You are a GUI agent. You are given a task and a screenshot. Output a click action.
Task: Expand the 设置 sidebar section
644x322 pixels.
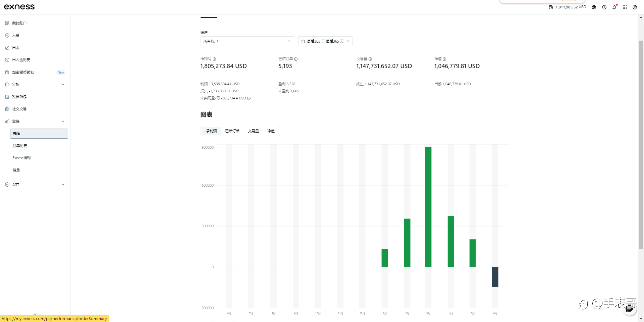[x=35, y=184]
